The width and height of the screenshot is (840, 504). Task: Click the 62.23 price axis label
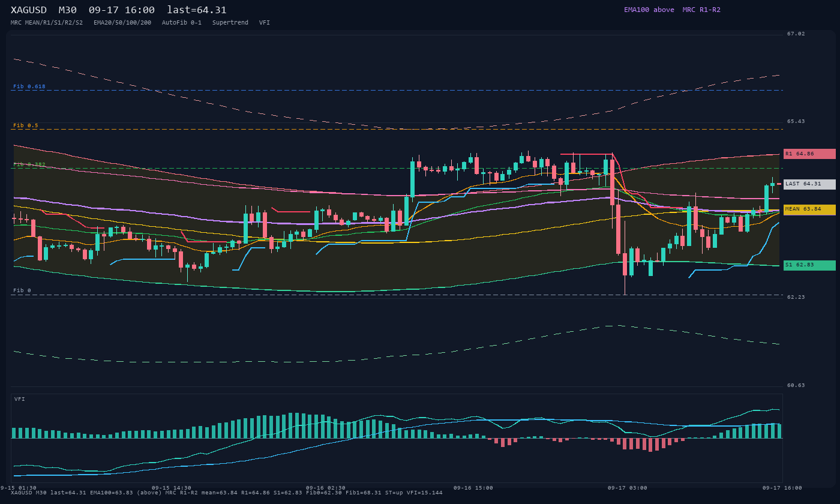click(x=796, y=297)
